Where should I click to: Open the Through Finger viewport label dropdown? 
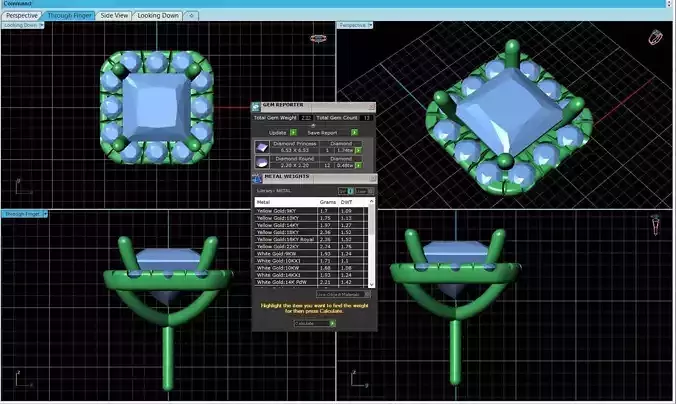[45, 213]
